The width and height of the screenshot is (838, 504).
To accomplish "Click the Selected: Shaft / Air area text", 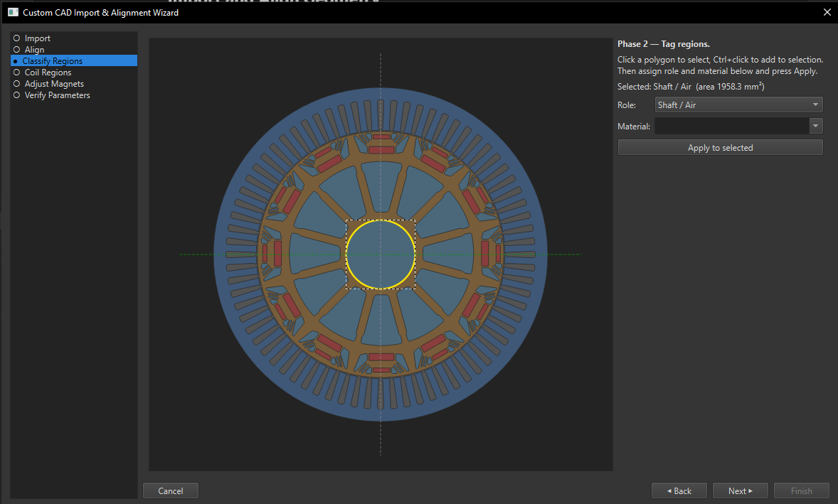I will pos(691,87).
